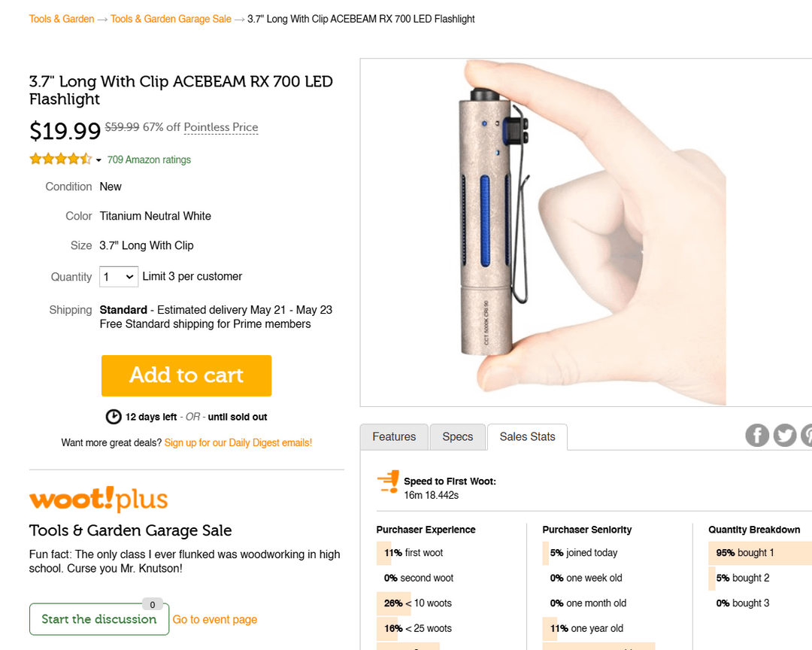
Task: Click the Start the discussion button
Action: coord(99,619)
